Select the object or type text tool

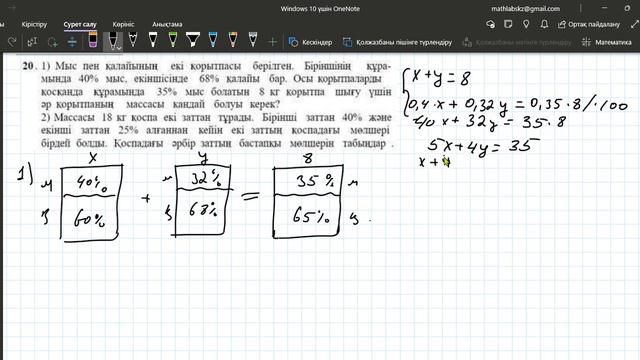click(x=32, y=42)
